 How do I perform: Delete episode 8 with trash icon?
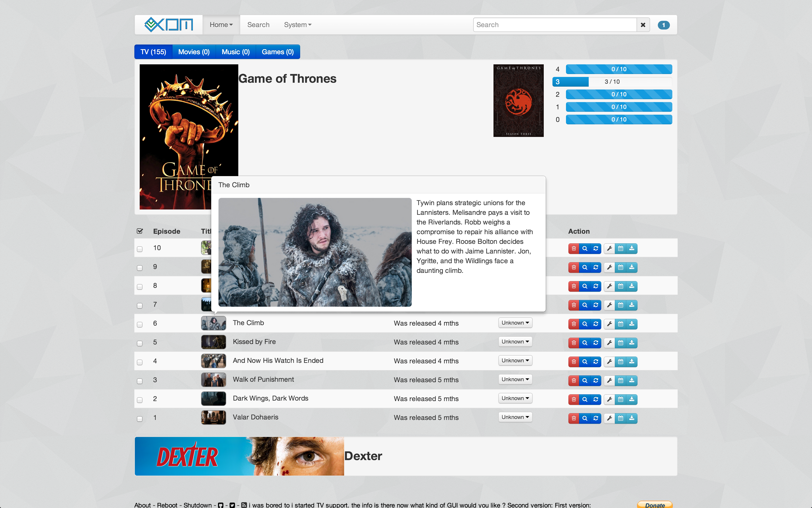click(x=574, y=286)
